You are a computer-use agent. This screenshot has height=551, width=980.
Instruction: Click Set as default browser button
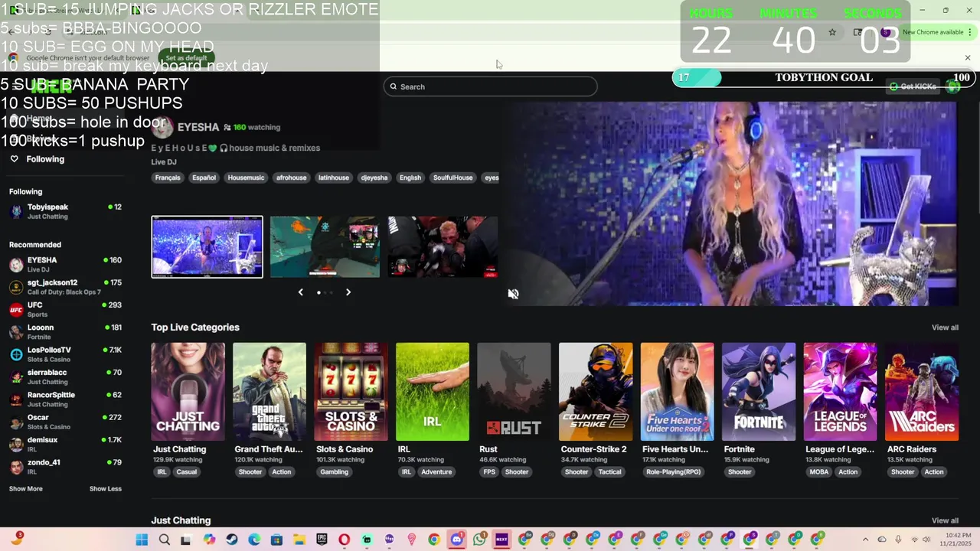click(186, 58)
